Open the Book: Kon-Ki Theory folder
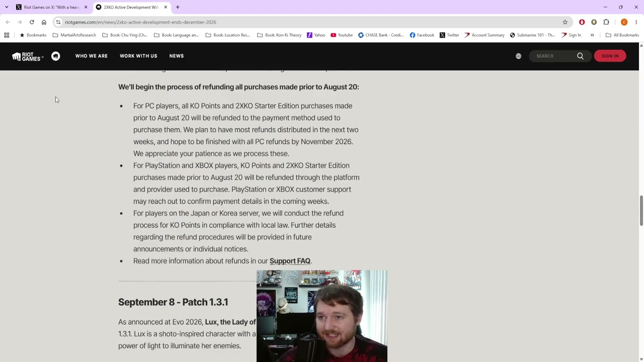Image resolution: width=644 pixels, height=362 pixels. point(279,35)
